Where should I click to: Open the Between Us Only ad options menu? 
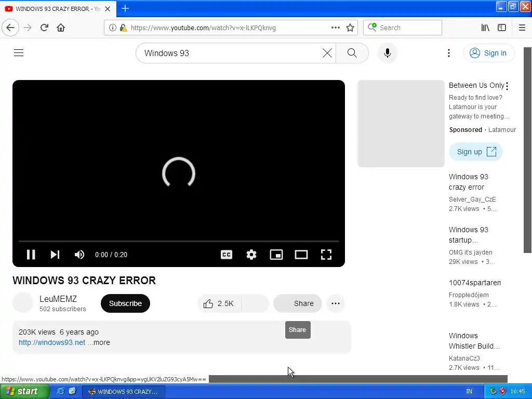[x=507, y=86]
